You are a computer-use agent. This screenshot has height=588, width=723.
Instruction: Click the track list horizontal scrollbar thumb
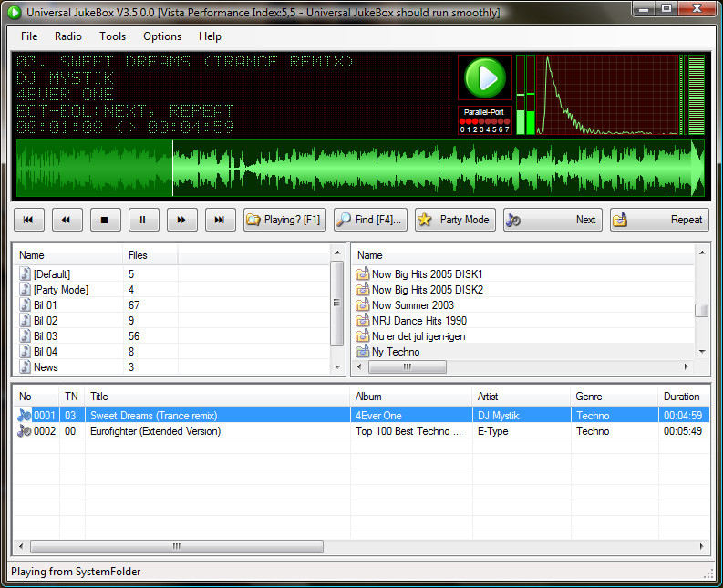coord(177,546)
